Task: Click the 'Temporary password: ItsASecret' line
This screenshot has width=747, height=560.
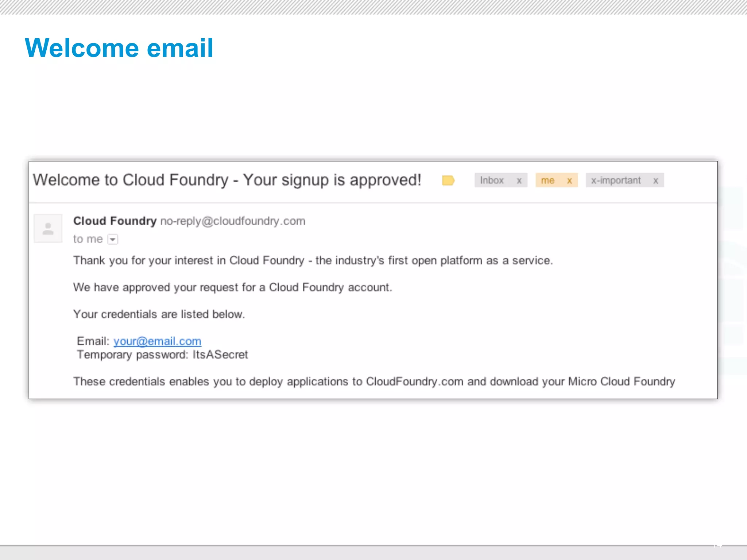Action: click(x=162, y=355)
